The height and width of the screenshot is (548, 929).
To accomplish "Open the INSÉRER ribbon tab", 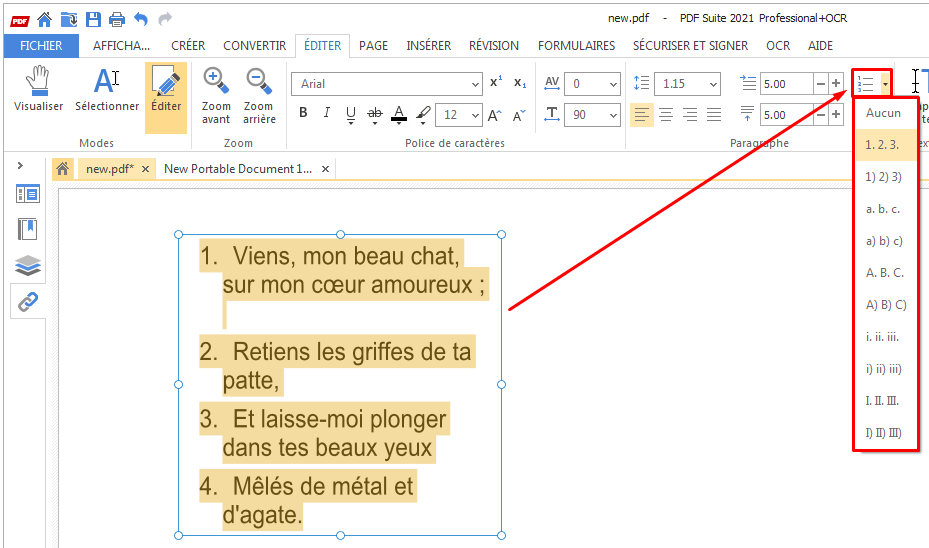I will click(x=428, y=46).
